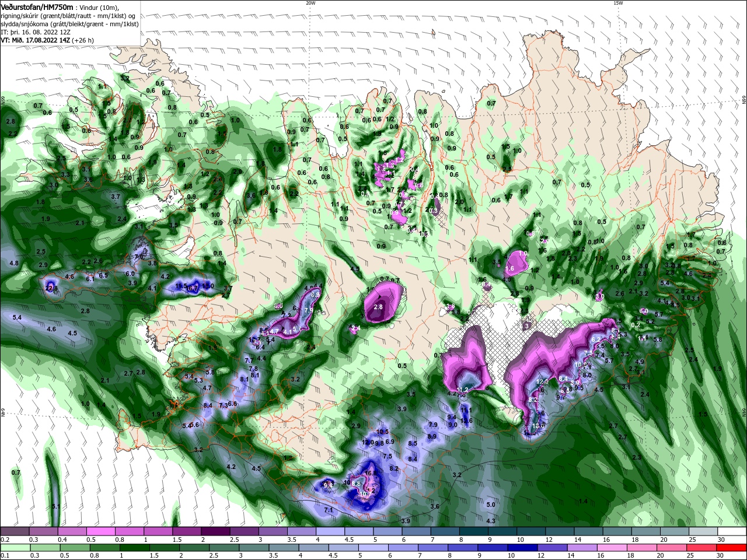Click the '30' label in the bottom legend row
The width and height of the screenshot is (747, 560).
[721, 555]
